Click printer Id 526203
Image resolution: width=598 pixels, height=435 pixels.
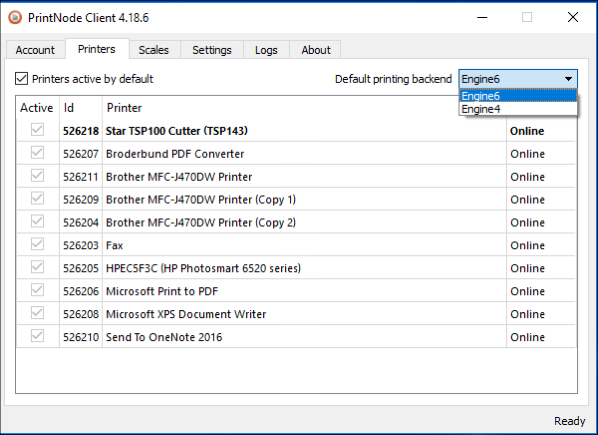point(81,245)
